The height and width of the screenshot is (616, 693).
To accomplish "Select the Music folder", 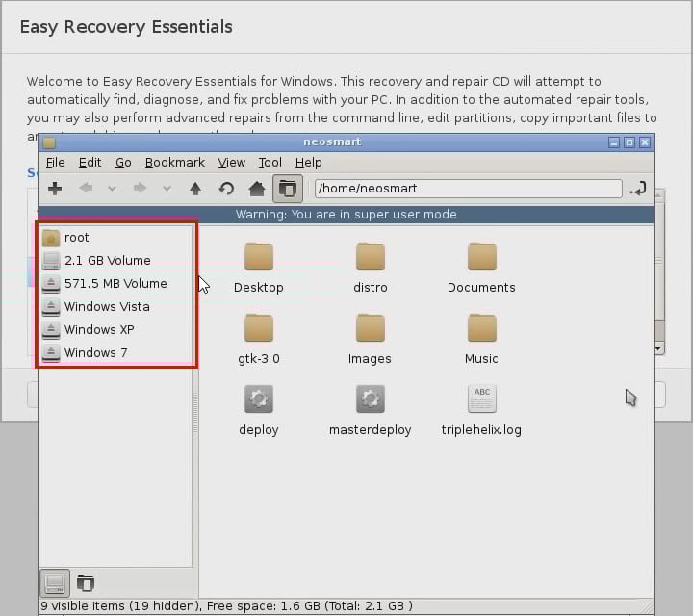I will point(482,339).
